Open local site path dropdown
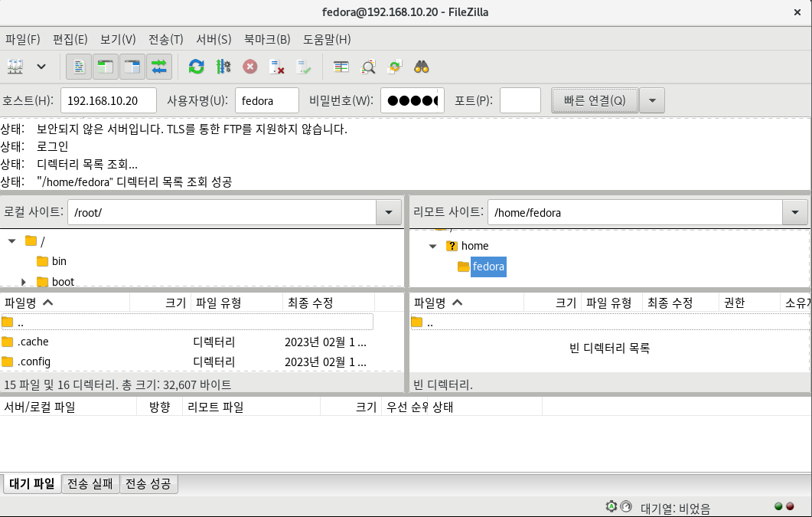The height and width of the screenshot is (517, 812). point(389,212)
